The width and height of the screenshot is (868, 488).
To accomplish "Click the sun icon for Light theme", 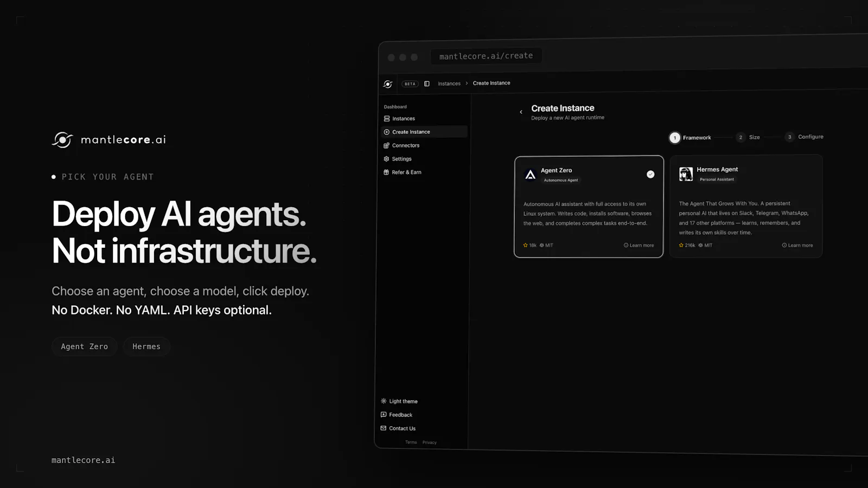I will coord(384,401).
